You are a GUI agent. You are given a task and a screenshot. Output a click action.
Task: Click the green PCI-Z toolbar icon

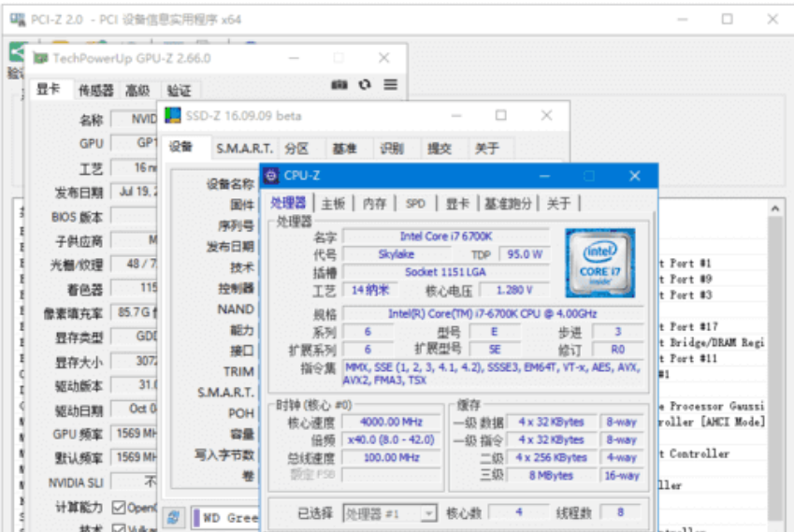pos(17,52)
